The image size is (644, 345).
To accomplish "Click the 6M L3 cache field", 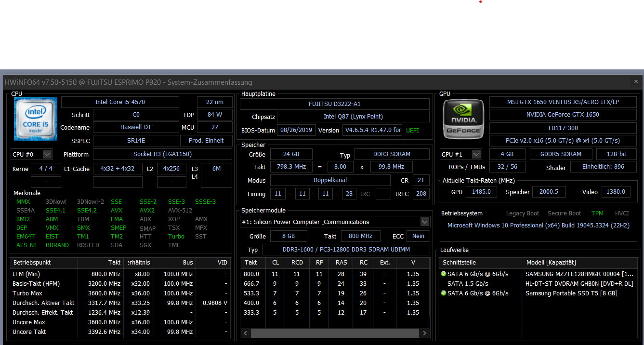I will (x=216, y=175).
